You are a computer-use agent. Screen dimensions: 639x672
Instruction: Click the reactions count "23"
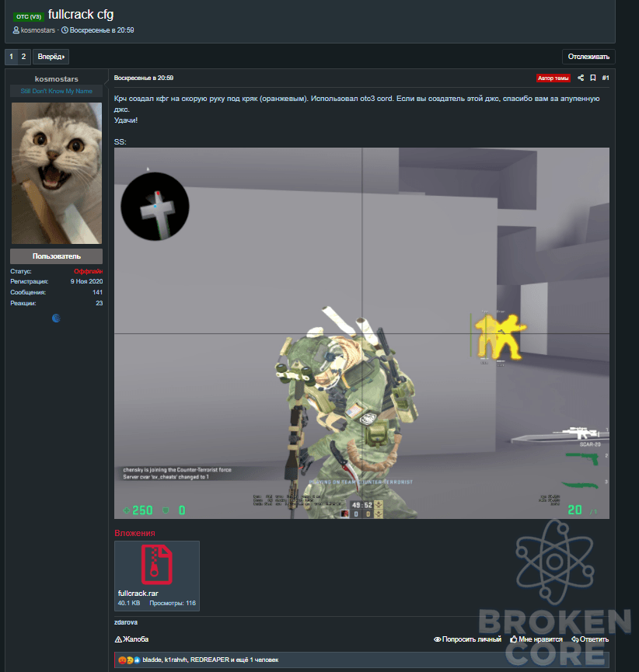click(99, 303)
